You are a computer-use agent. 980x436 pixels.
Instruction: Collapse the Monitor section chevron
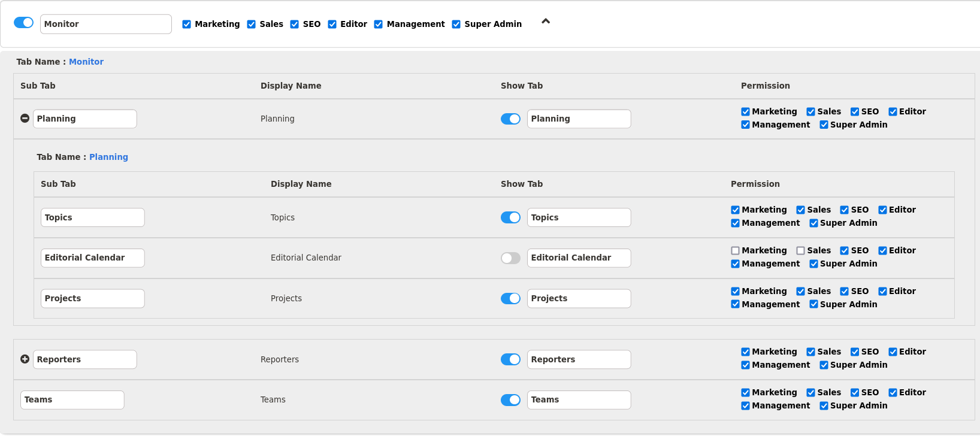[545, 22]
